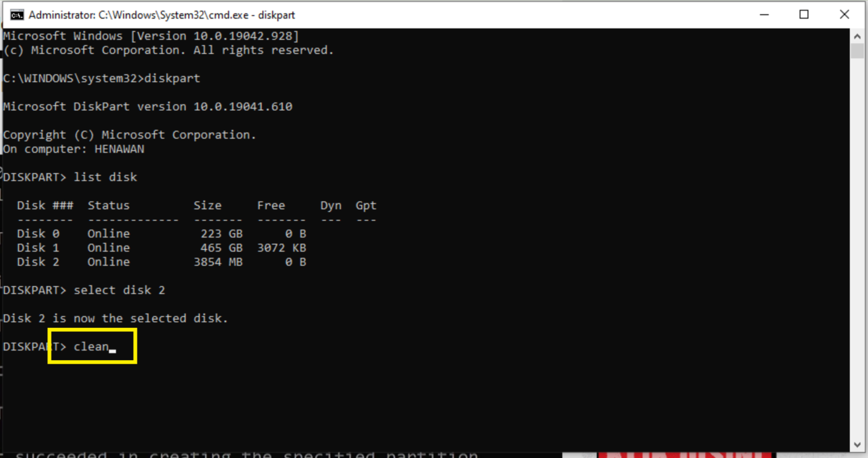
Task: Click the window title text
Action: tap(162, 15)
